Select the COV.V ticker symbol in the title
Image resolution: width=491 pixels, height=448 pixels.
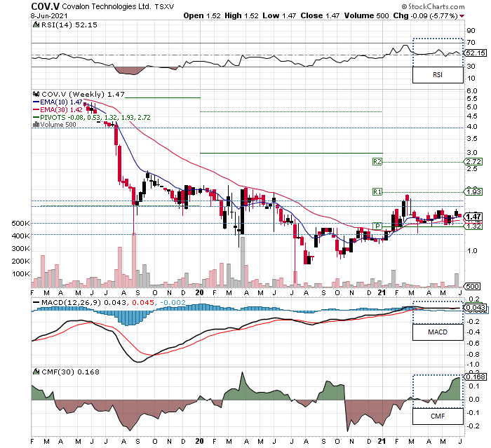45,6
